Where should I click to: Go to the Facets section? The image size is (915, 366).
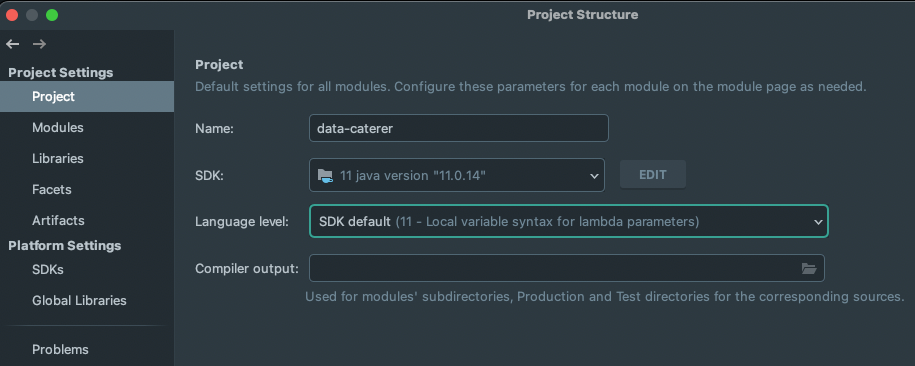[52, 189]
